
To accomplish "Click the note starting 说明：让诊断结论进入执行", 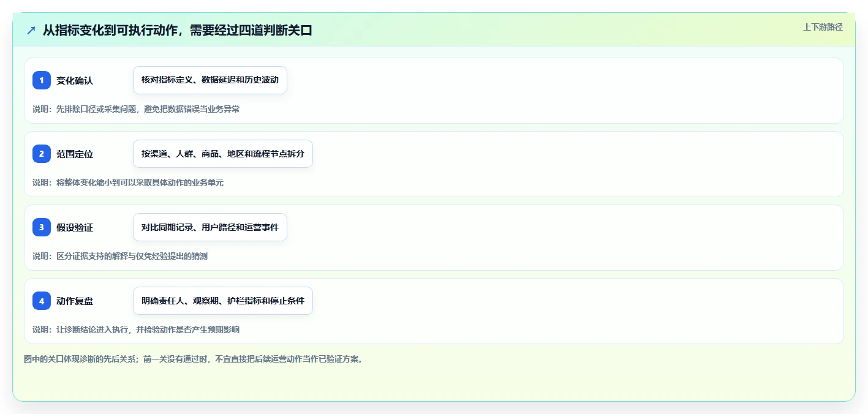I will click(136, 329).
